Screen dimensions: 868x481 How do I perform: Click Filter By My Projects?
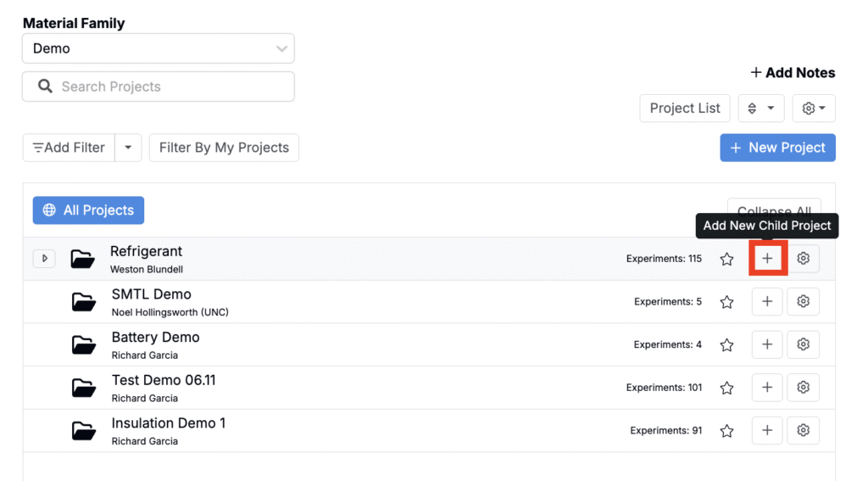[224, 148]
